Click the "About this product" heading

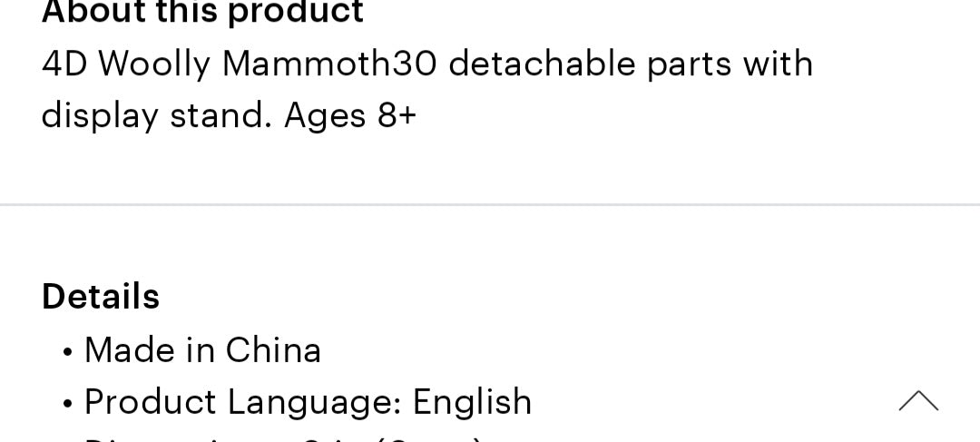coord(202,13)
